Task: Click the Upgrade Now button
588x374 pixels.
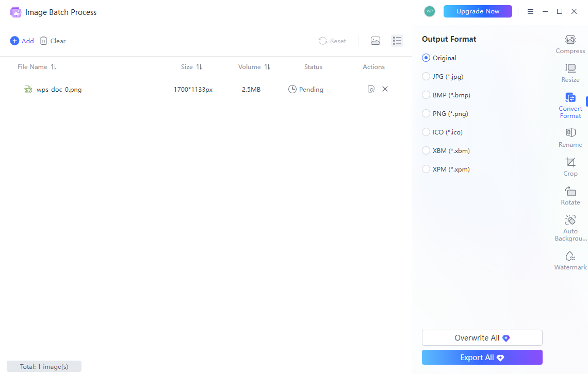Action: pyautogui.click(x=478, y=11)
